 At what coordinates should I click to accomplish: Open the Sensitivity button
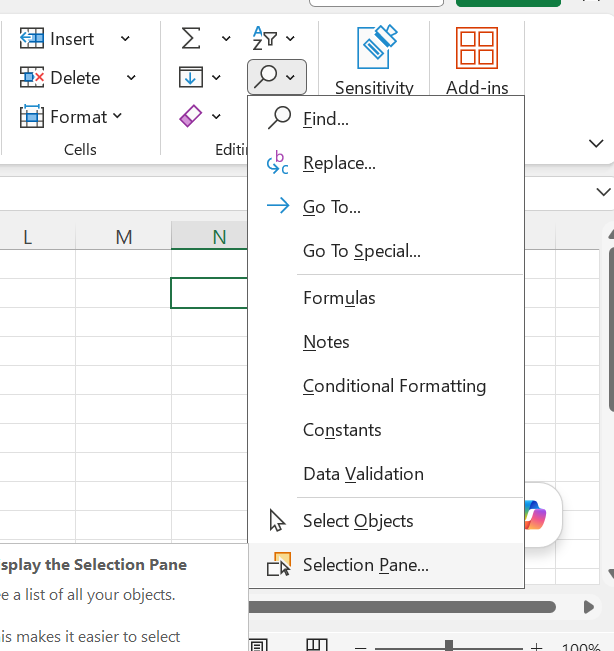374,60
